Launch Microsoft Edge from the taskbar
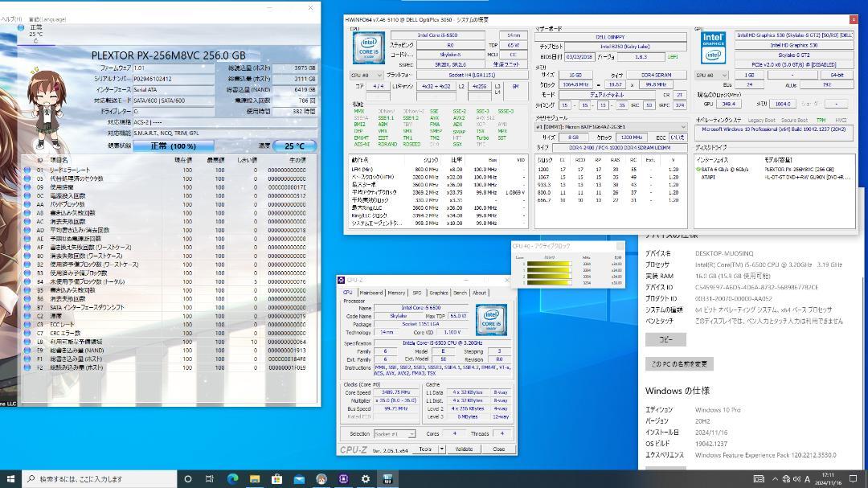 coord(232,478)
